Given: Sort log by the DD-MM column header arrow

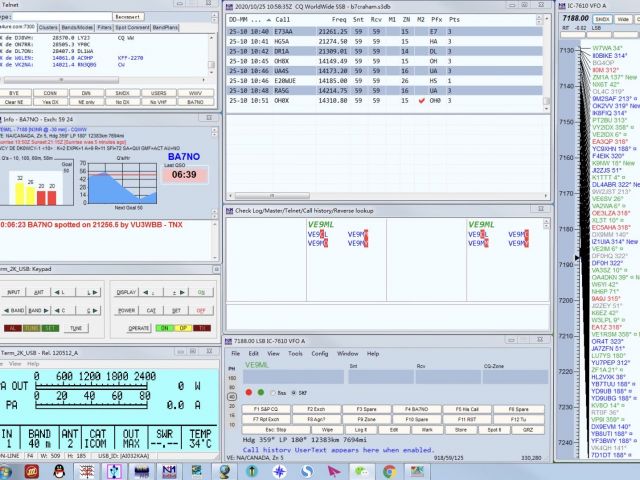Looking at the screenshot, I should coord(269,20).
